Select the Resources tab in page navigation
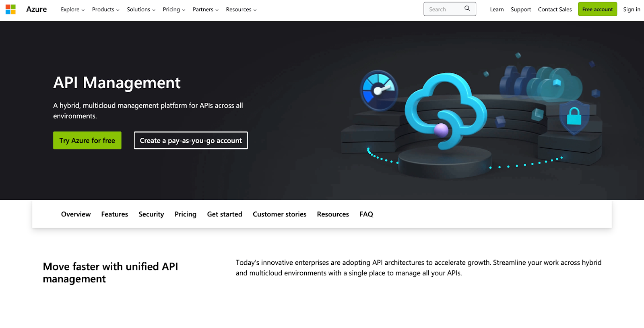This screenshot has height=328, width=644. click(x=333, y=214)
